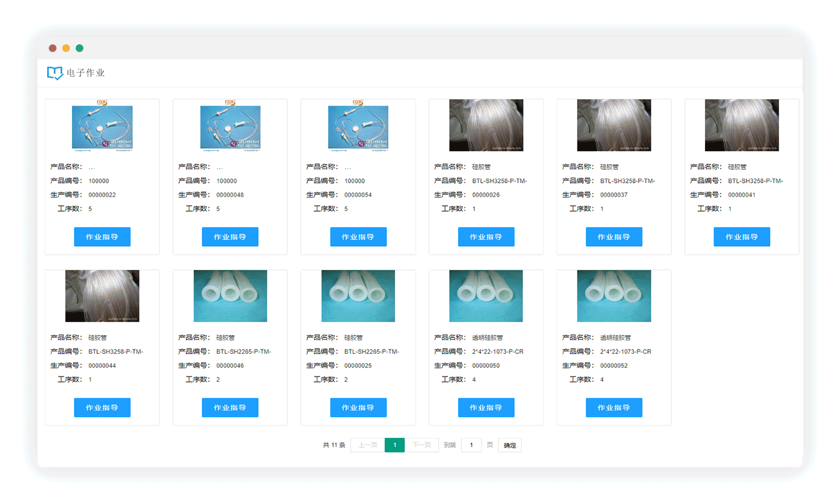Open 作业指导 for production number 00000052

tap(614, 408)
